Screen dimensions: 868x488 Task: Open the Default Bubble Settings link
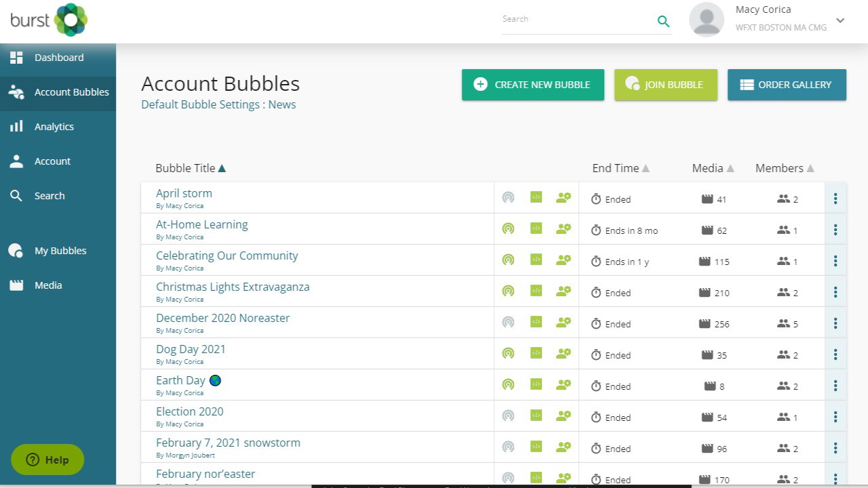218,104
